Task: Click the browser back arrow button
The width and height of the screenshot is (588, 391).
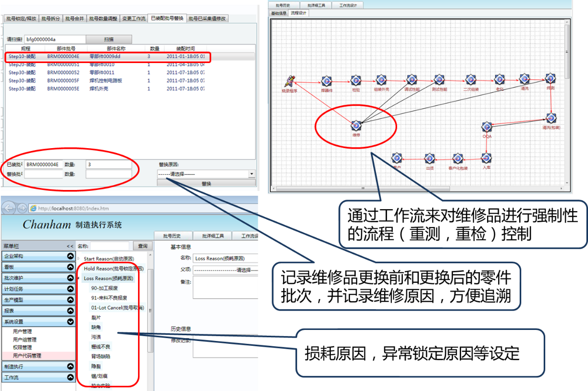Action: tap(9, 208)
